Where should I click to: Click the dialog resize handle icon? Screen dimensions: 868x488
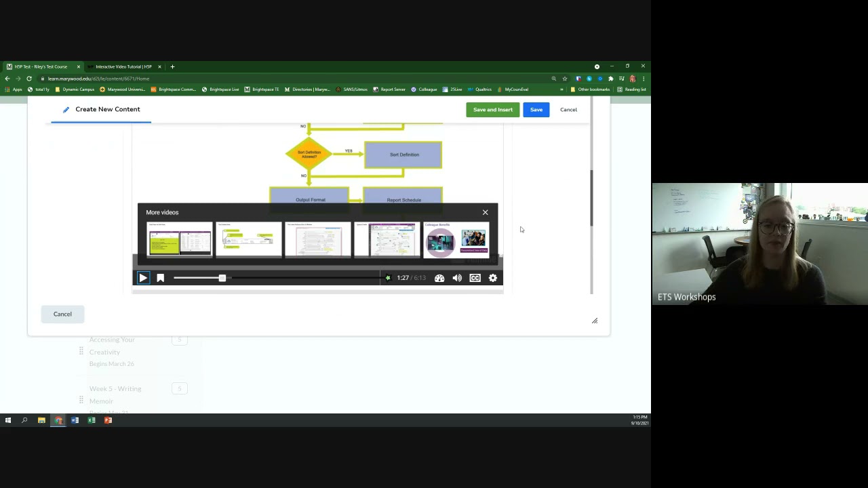(x=595, y=321)
